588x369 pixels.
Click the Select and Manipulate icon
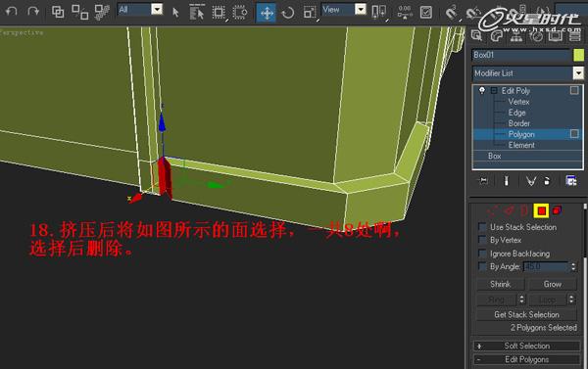click(x=405, y=12)
